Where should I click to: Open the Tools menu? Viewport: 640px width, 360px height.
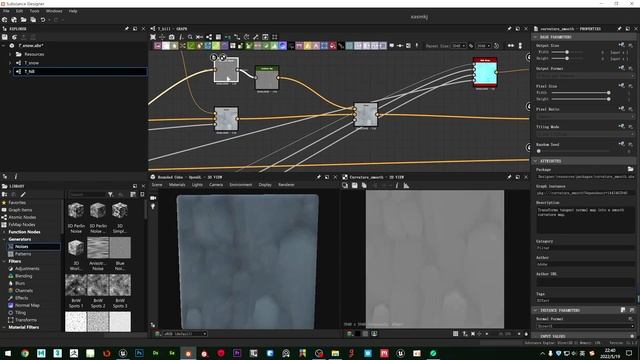[x=34, y=11]
